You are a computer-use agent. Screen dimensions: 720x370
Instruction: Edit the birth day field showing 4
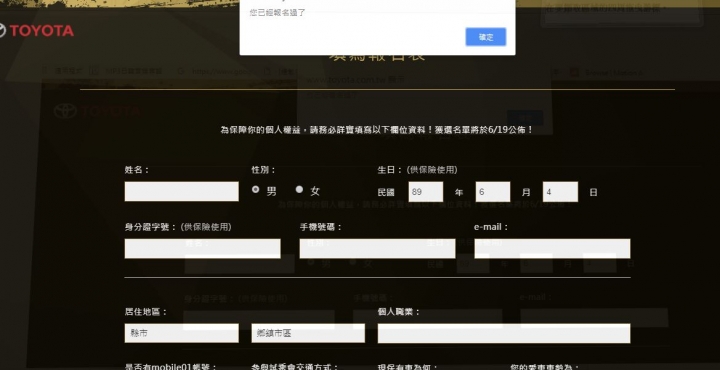[560, 192]
